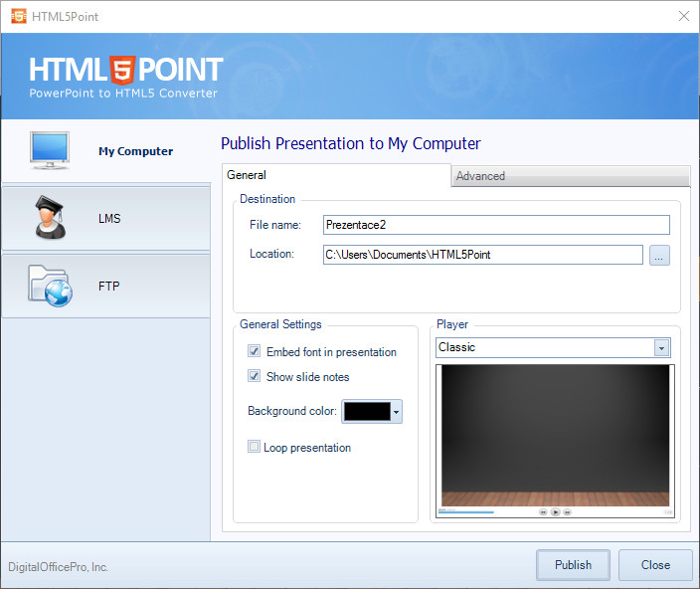Click the HTML5 Point banner logo

pyautogui.click(x=125, y=77)
